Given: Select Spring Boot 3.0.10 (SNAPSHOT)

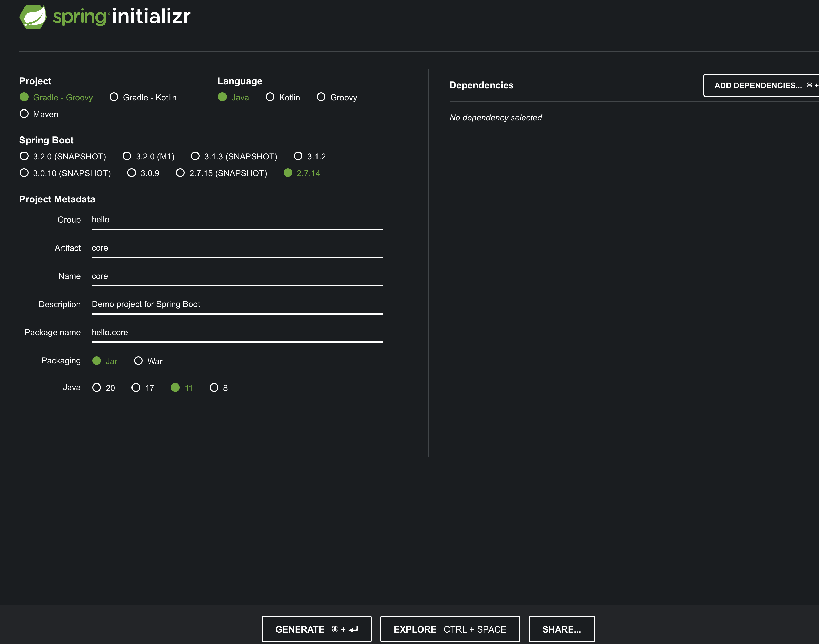Looking at the screenshot, I should tap(65, 173).
